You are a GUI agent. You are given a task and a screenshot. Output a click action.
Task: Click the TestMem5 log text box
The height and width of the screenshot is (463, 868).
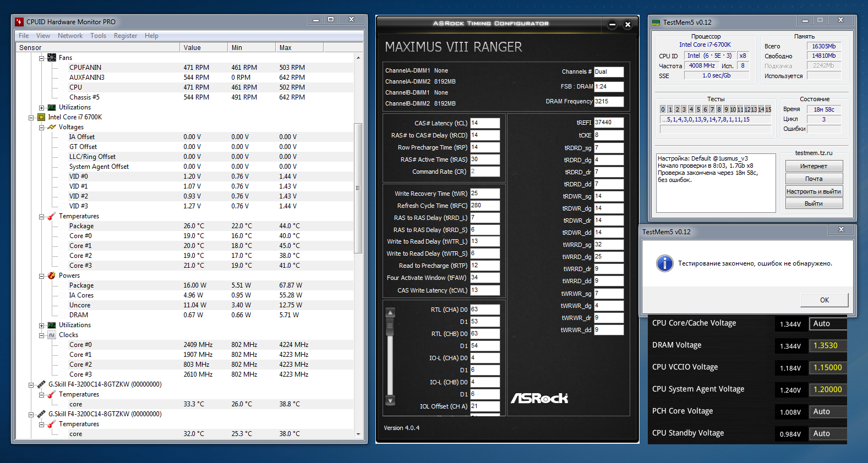click(716, 183)
